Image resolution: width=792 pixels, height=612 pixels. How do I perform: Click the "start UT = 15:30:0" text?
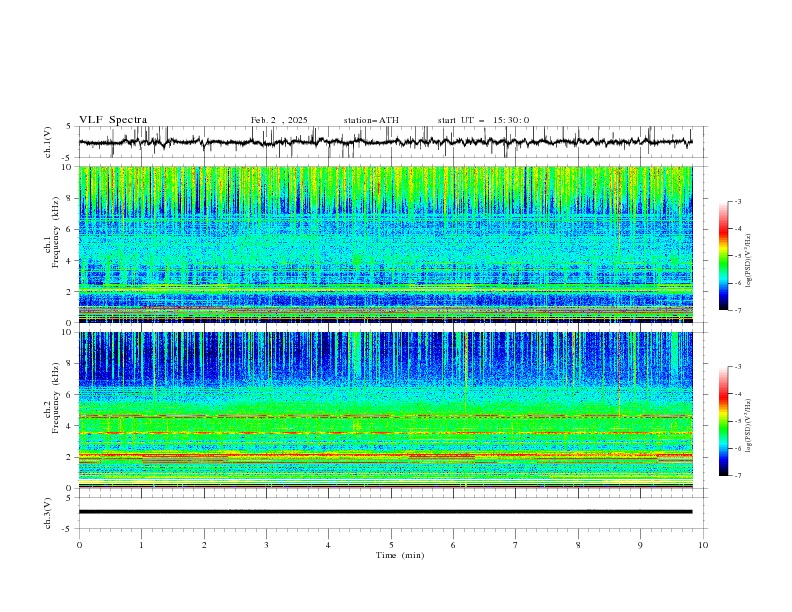[483, 120]
